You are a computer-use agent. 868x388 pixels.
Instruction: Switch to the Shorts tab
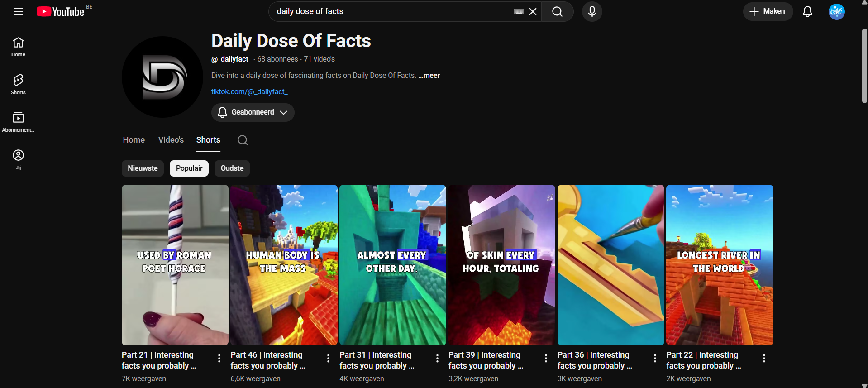(208, 140)
